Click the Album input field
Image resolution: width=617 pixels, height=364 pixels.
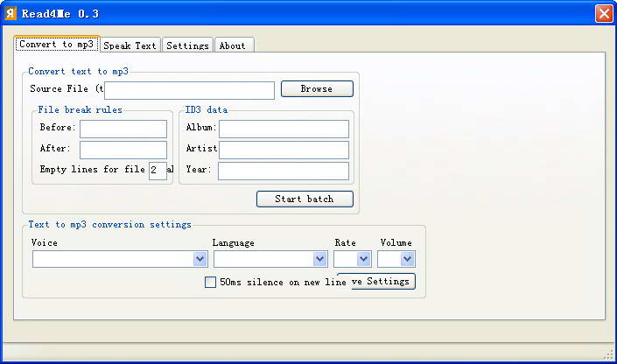(284, 129)
